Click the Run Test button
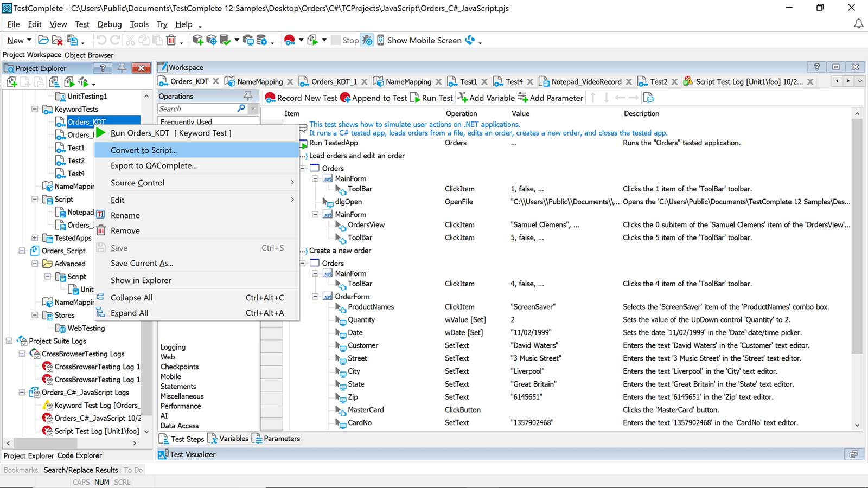The image size is (868, 488). [x=431, y=98]
